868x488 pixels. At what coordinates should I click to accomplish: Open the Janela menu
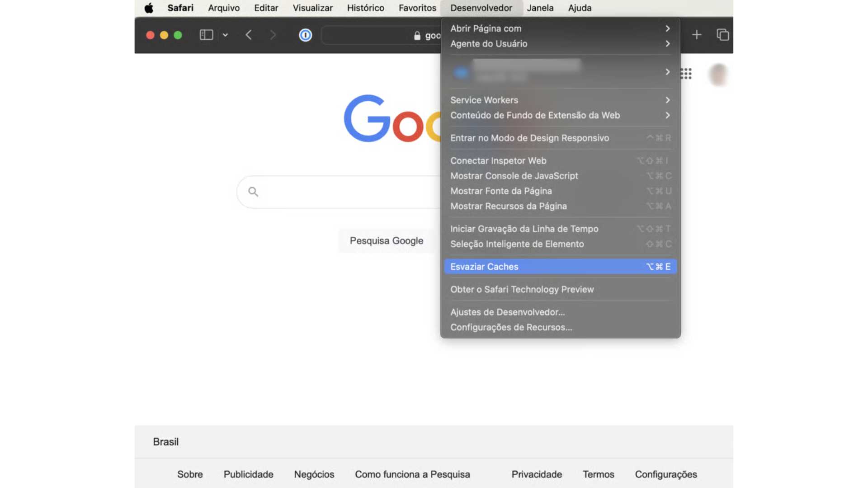tap(540, 8)
